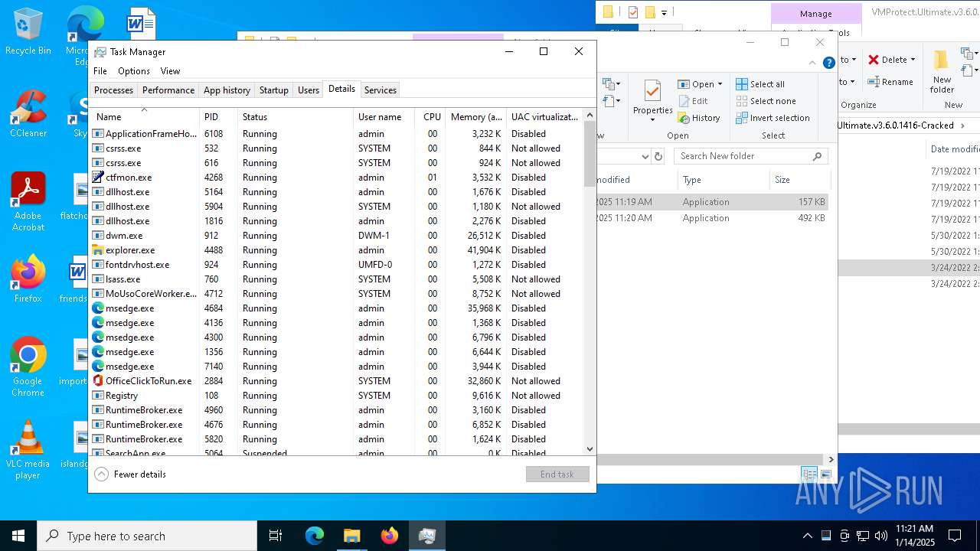
Task: Refresh the Explorer address bar
Action: click(x=658, y=156)
